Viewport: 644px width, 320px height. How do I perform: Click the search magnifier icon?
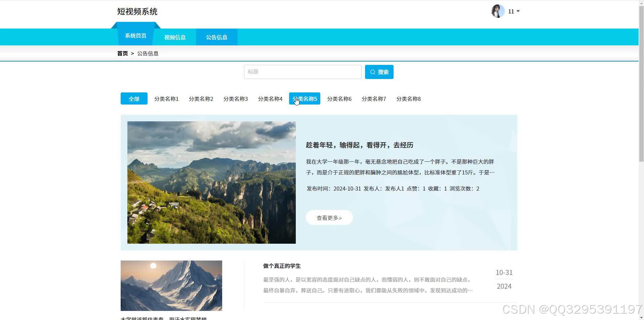tap(372, 72)
